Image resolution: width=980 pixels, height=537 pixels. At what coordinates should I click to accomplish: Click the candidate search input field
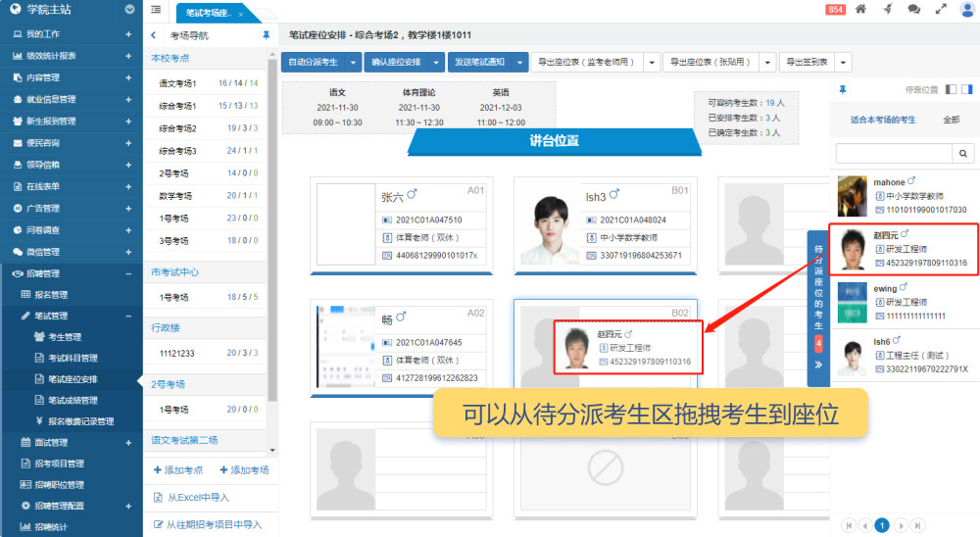(x=894, y=154)
